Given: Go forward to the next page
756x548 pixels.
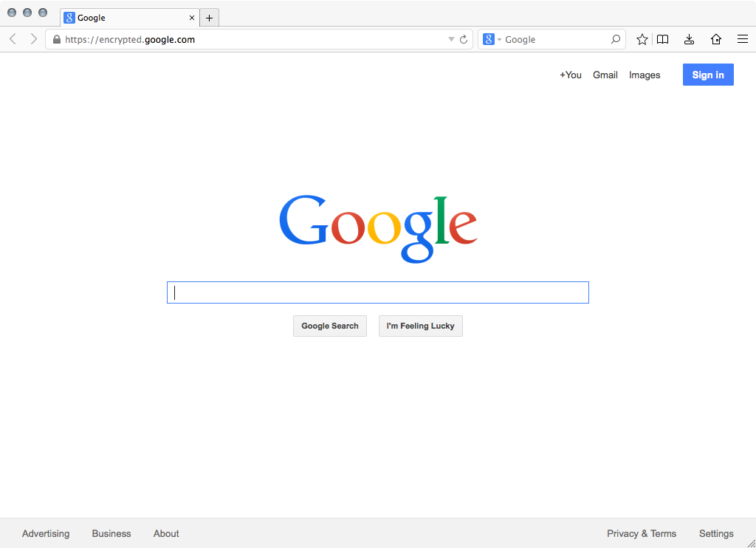Looking at the screenshot, I should [x=33, y=39].
